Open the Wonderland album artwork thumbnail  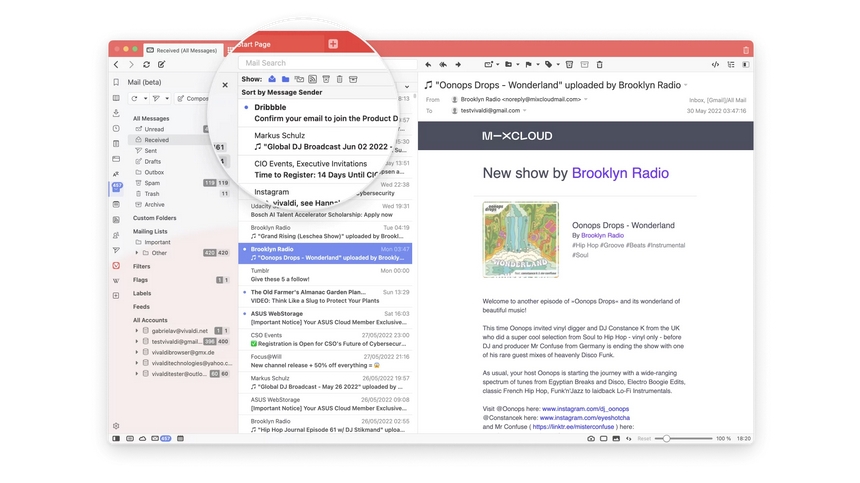point(520,240)
